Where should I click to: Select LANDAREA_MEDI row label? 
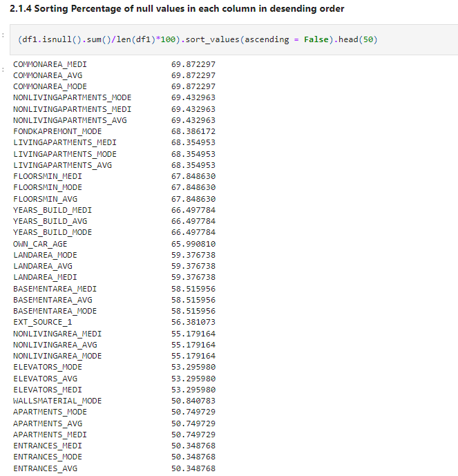45,277
